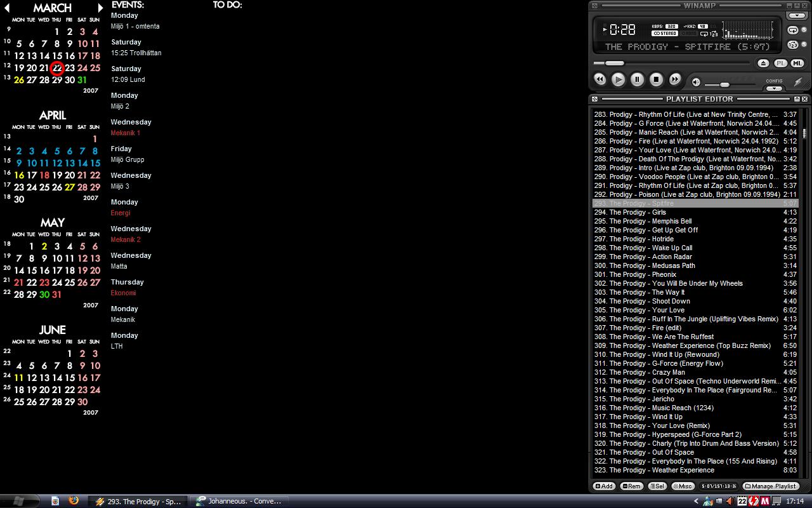The image size is (812, 508).
Task: Go to previous month with left calendar arrow
Action: click(7, 8)
